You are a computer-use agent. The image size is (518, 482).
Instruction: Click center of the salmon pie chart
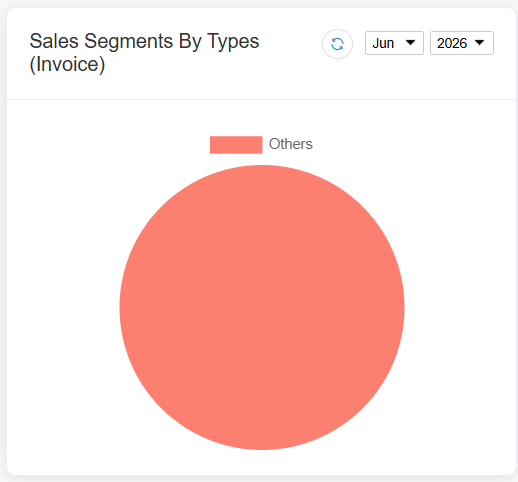[262, 307]
